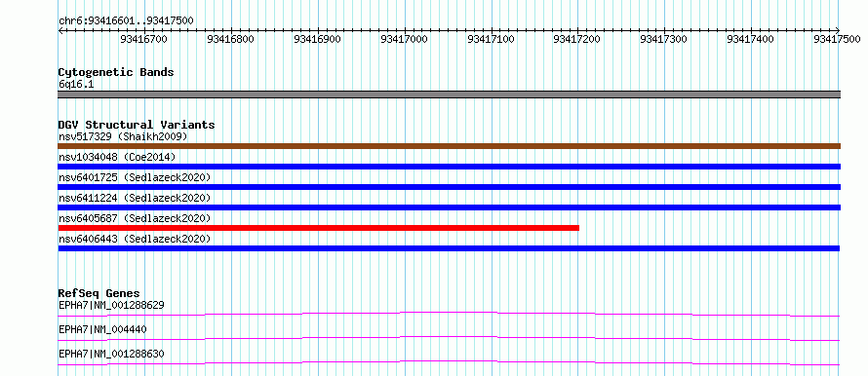This screenshot has height=376, width=868.
Task: Click the blue nsv6411224 variant bar
Action: point(449,207)
